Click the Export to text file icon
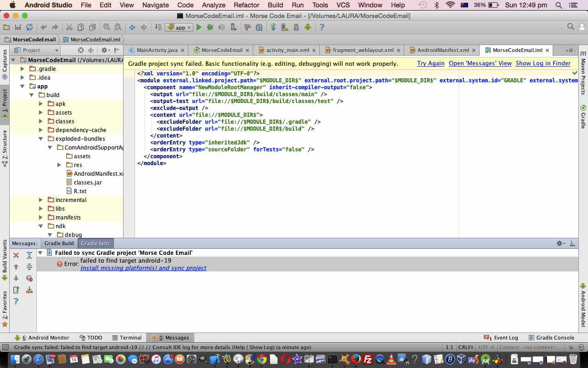The height and width of the screenshot is (368, 588). [16, 290]
